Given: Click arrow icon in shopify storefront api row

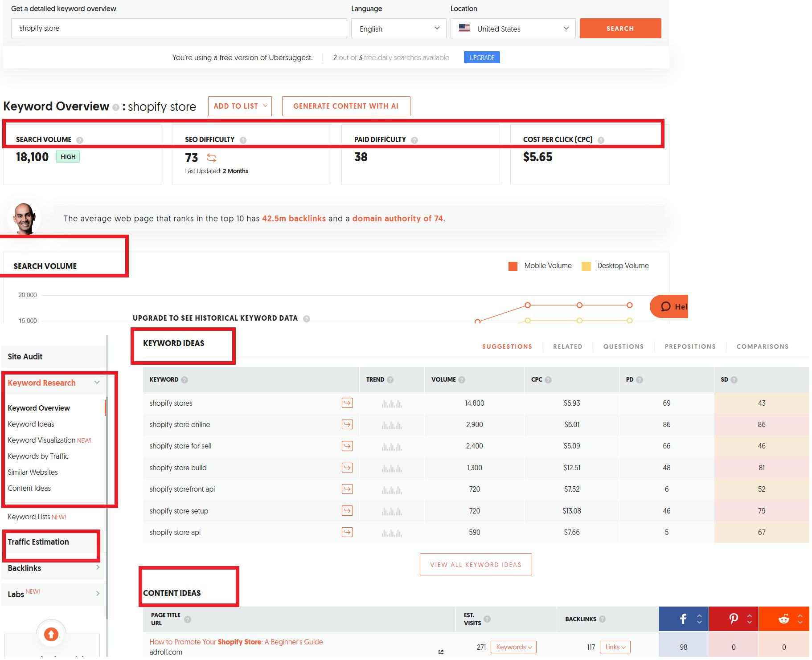Looking at the screenshot, I should 347,489.
